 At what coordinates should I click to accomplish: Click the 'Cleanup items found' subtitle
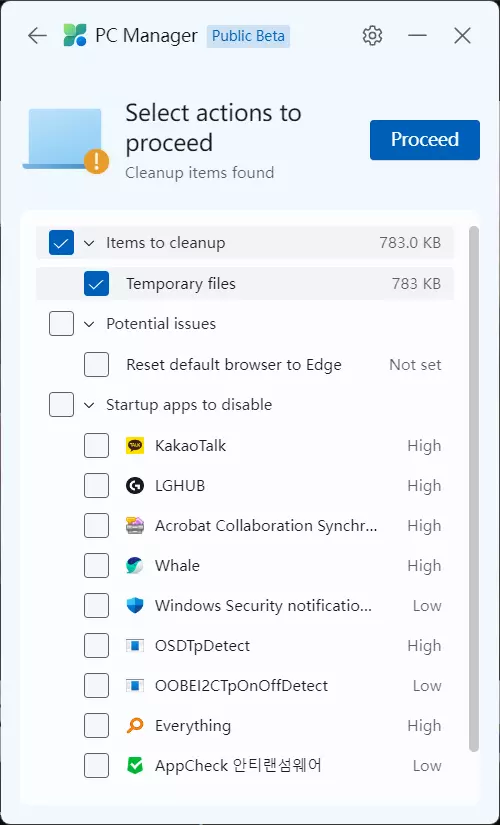(199, 173)
